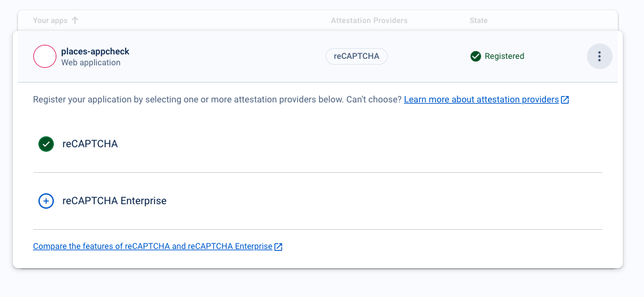The width and height of the screenshot is (644, 297).
Task: Click the places-appcheck circular app icon
Action: 45,56
